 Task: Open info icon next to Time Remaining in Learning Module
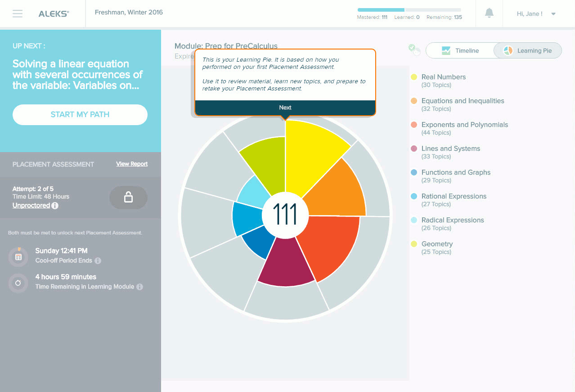(139, 287)
